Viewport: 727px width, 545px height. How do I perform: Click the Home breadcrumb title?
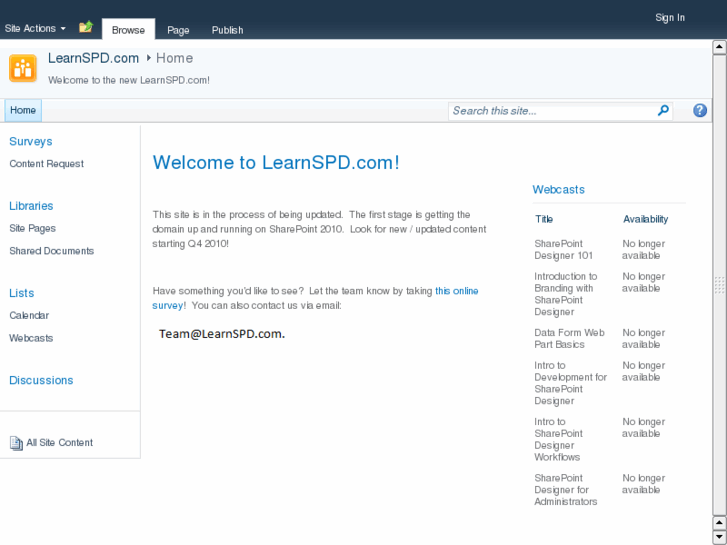point(174,58)
